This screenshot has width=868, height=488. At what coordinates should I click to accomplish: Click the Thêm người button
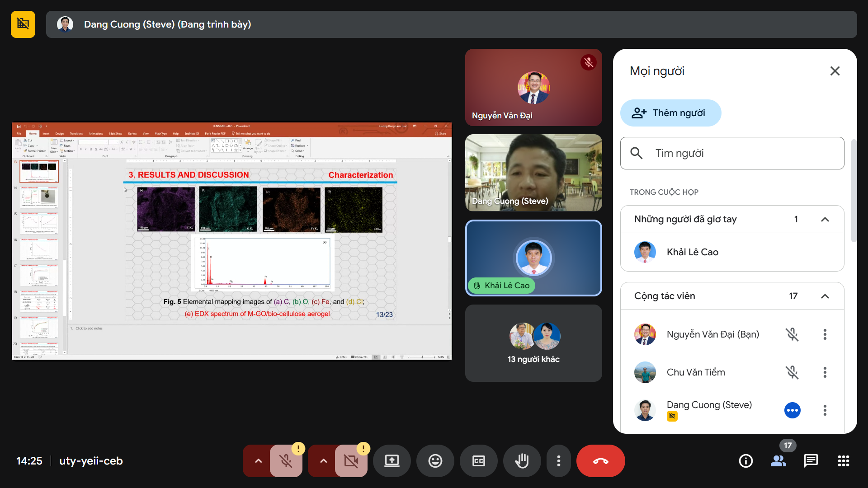coord(670,113)
